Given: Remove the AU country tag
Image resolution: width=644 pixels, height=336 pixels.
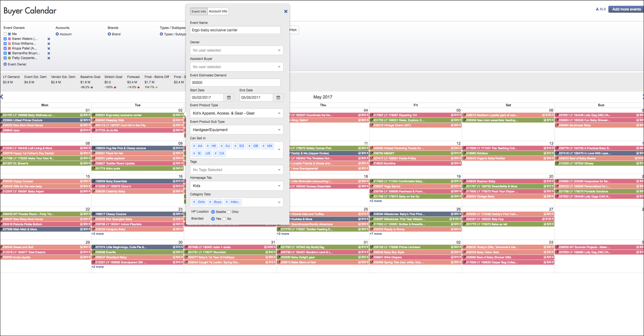Looking at the screenshot, I should click(x=221, y=146).
